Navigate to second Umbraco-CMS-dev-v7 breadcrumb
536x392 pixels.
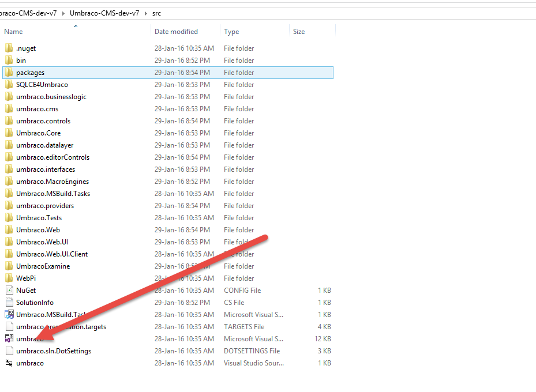click(x=104, y=13)
